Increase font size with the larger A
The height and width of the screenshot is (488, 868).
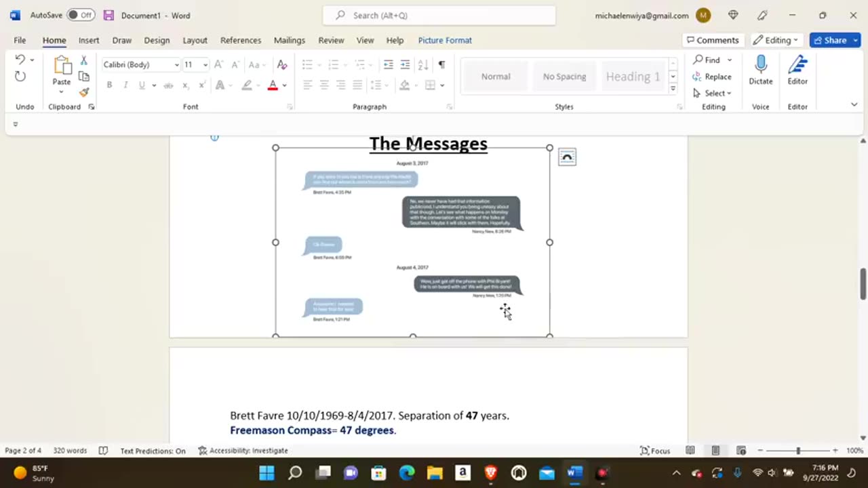pyautogui.click(x=218, y=64)
